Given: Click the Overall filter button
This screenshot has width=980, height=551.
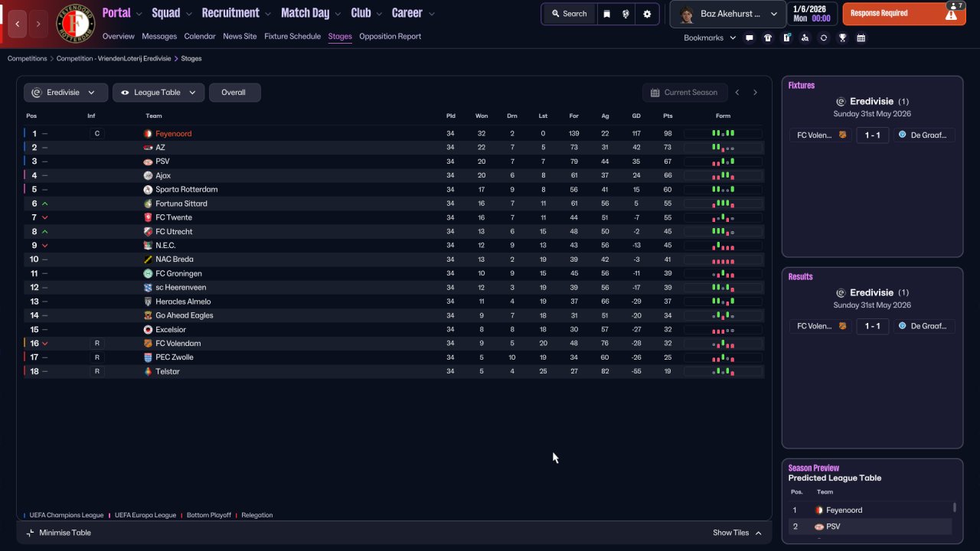Looking at the screenshot, I should 234,93.
